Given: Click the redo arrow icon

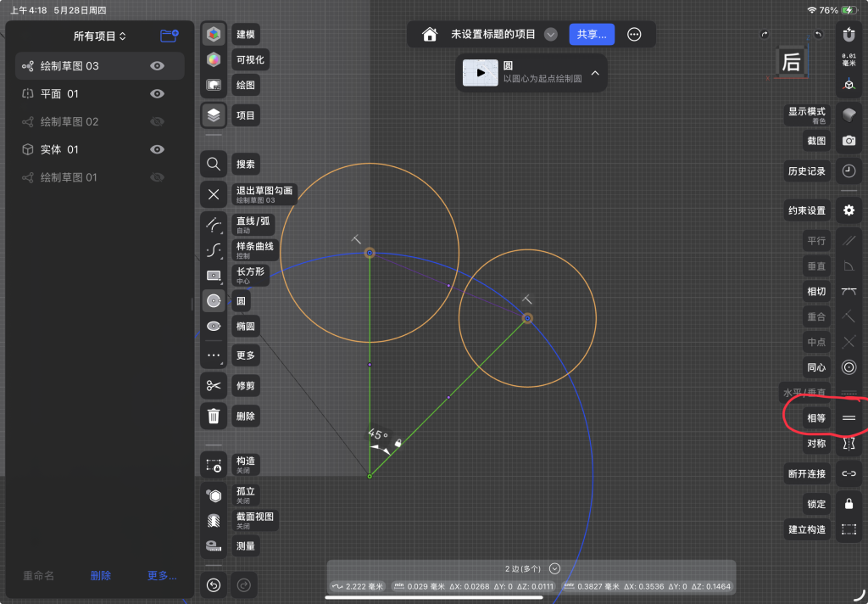Looking at the screenshot, I should click(243, 585).
